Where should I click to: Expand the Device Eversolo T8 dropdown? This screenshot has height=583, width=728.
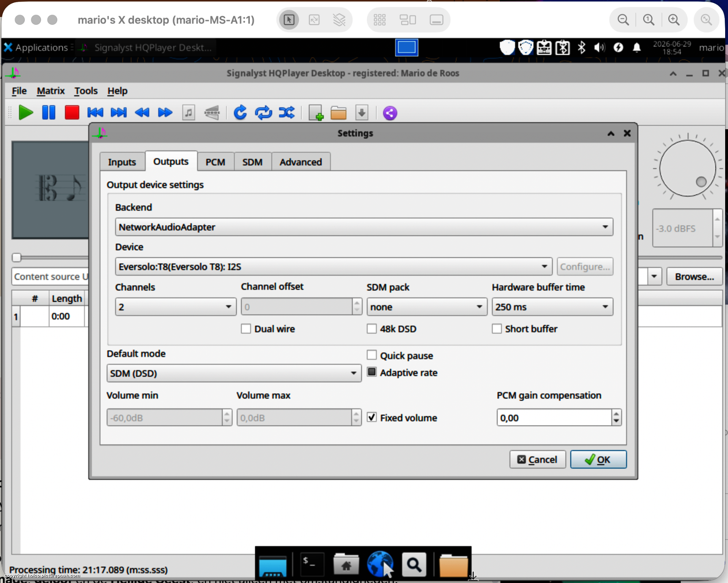click(x=334, y=267)
